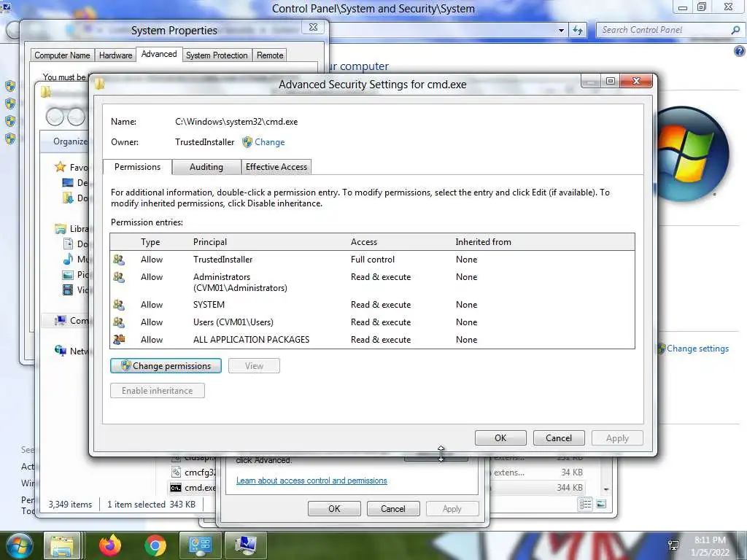747x560 pixels.
Task: Click the Change permissions button
Action: [166, 366]
